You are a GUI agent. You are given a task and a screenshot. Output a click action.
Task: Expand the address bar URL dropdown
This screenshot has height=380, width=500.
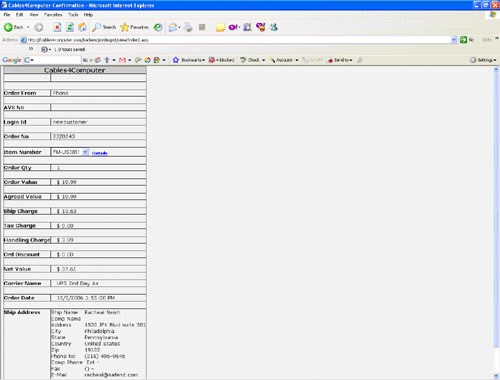point(454,40)
